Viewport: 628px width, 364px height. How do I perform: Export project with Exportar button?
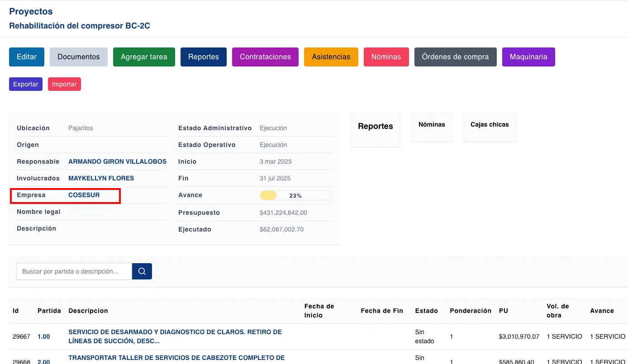pyautogui.click(x=26, y=84)
